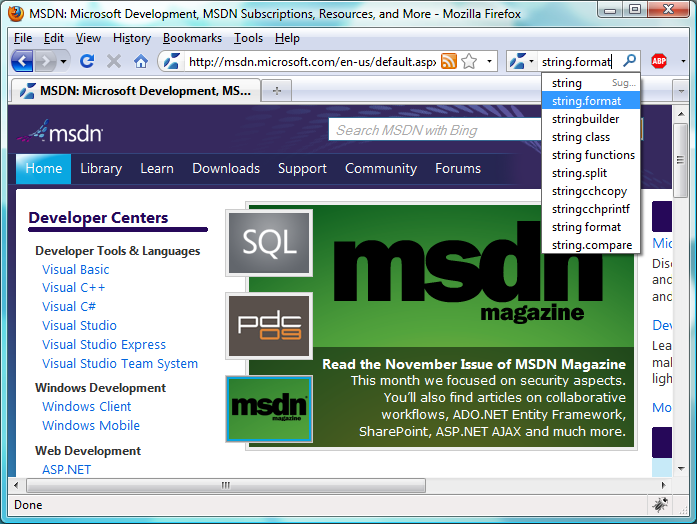697x524 pixels.
Task: Click the magnifier search button
Action: coord(629,60)
